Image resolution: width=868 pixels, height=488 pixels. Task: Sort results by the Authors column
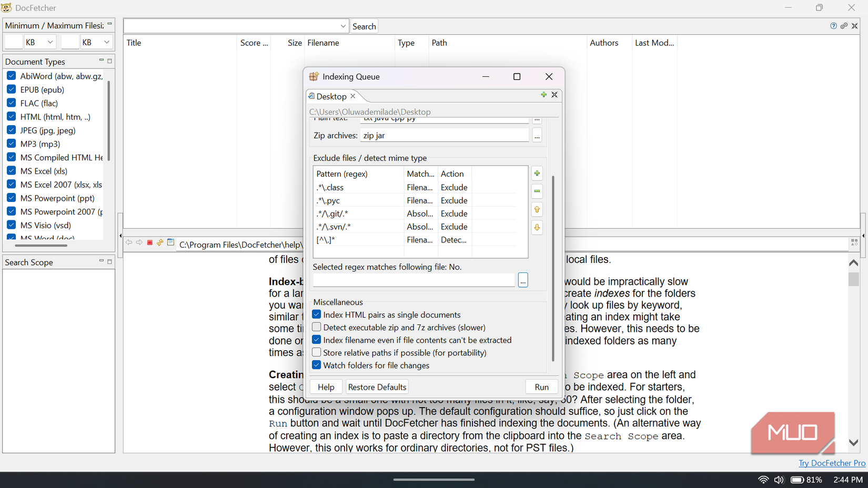point(609,43)
